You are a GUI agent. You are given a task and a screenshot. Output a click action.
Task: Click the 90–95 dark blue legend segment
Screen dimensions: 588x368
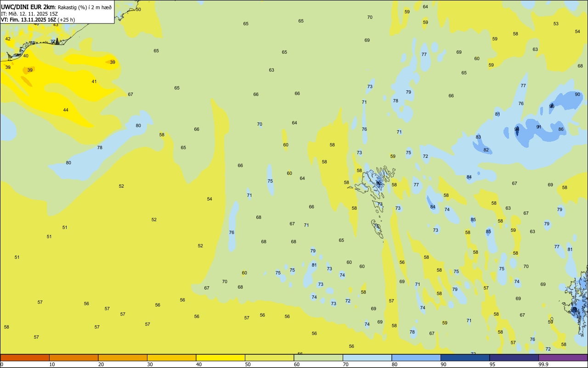[x=465, y=357]
